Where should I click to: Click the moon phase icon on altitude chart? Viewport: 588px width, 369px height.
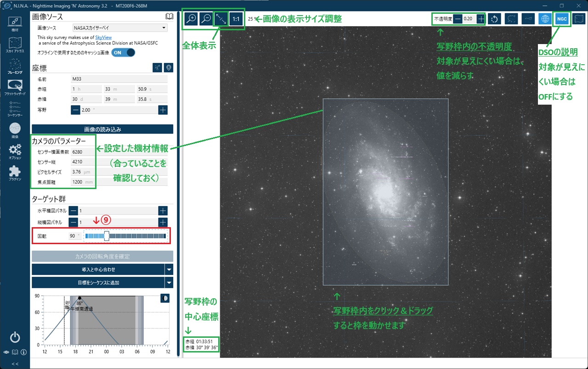[165, 298]
